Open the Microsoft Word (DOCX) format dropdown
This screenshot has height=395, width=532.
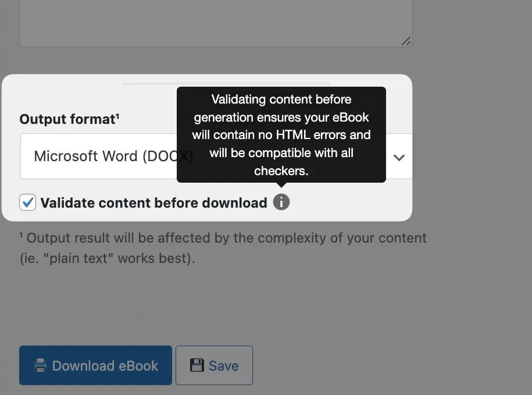(216, 156)
